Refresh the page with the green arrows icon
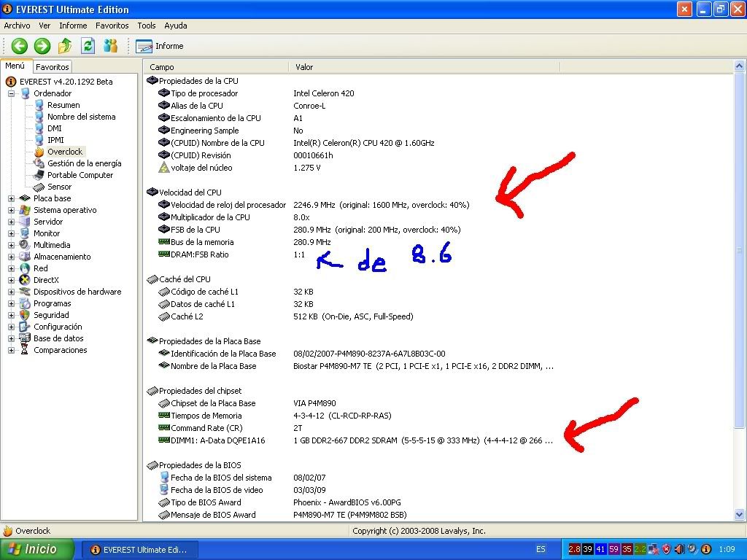747x560 pixels. click(x=88, y=46)
